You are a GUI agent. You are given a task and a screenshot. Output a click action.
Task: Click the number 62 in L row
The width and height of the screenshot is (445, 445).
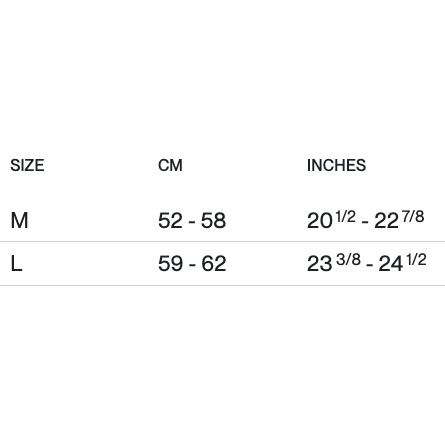click(214, 264)
